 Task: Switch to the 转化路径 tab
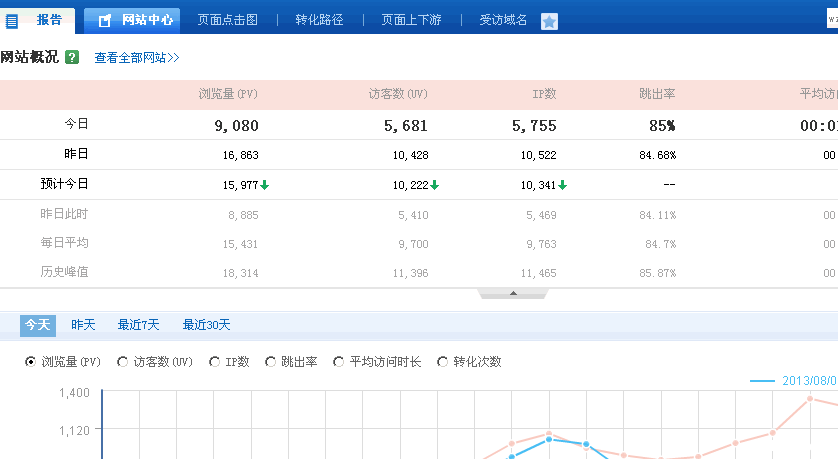pos(319,20)
